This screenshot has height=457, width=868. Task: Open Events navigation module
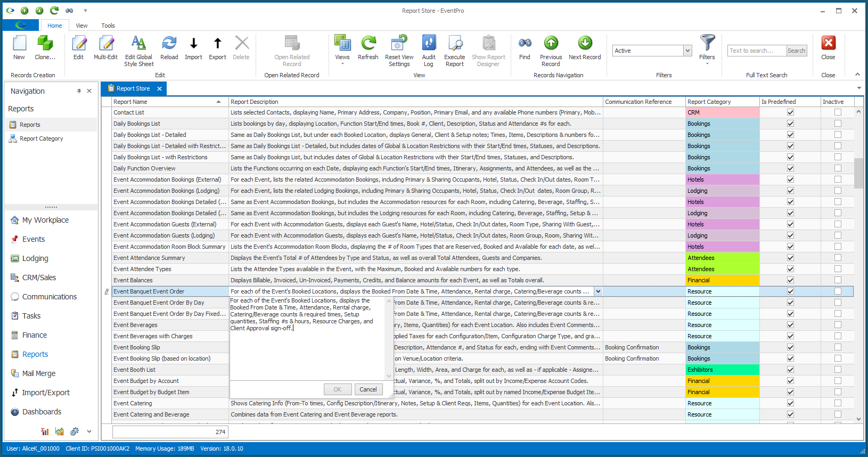coord(34,239)
